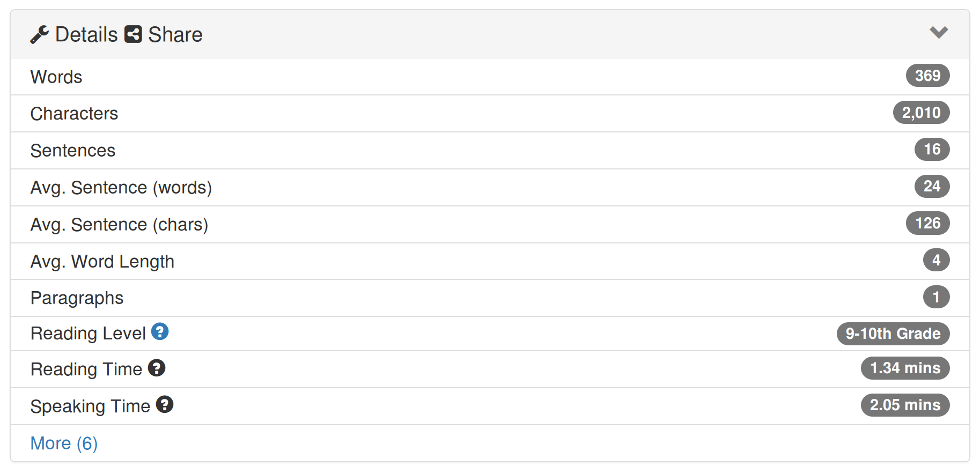Click the Reading Time question mark icon
The image size is (980, 474).
(x=157, y=368)
